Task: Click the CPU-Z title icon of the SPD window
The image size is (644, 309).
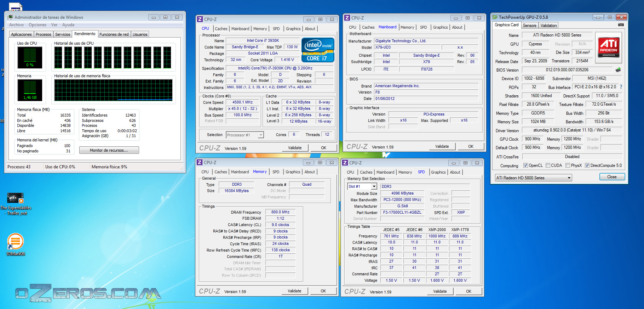Action: pyautogui.click(x=345, y=163)
